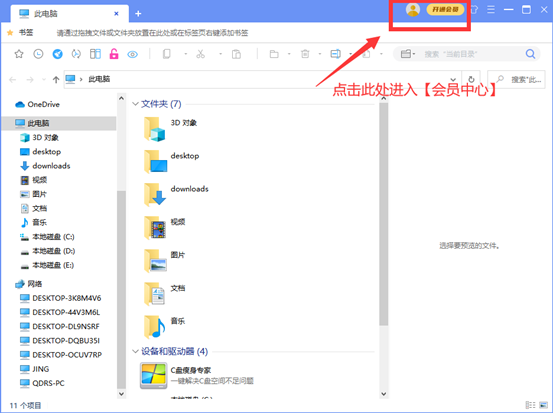Image resolution: width=553 pixels, height=413 pixels.
Task: Click the scissors cut icon
Action: pos(201,54)
